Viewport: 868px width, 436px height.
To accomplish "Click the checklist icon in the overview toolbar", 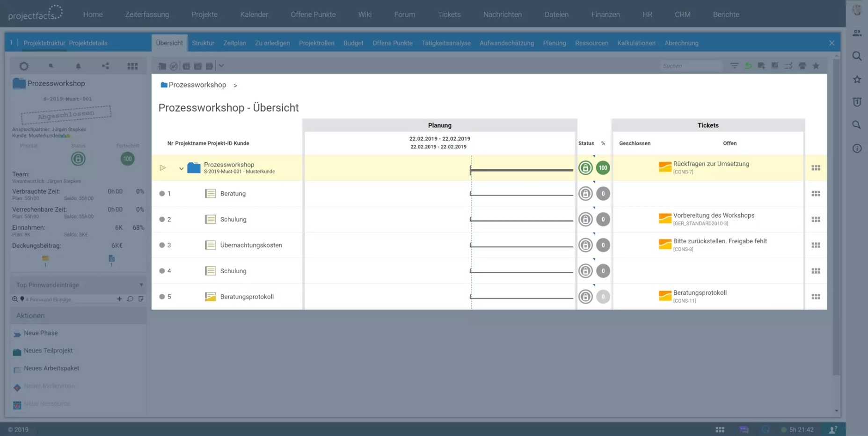I will point(788,66).
